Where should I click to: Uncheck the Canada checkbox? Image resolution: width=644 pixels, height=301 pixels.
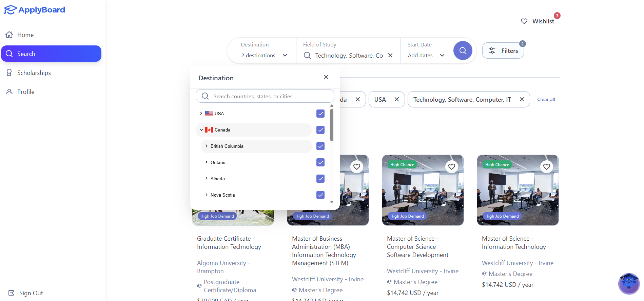(x=320, y=130)
